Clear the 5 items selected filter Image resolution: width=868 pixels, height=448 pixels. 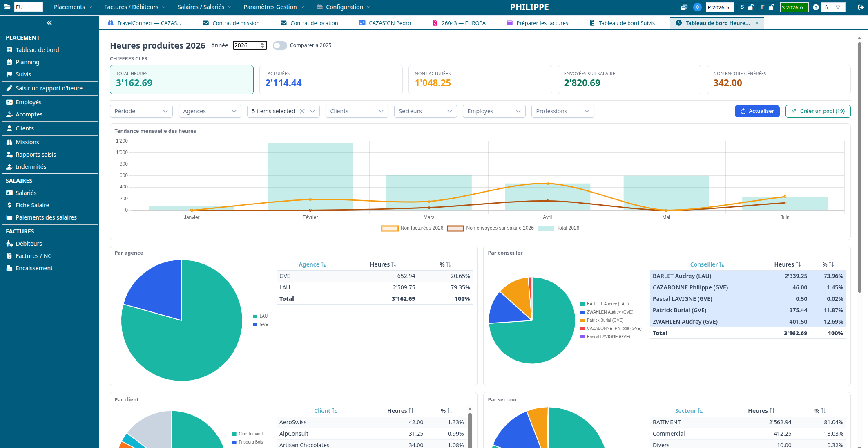pyautogui.click(x=302, y=111)
